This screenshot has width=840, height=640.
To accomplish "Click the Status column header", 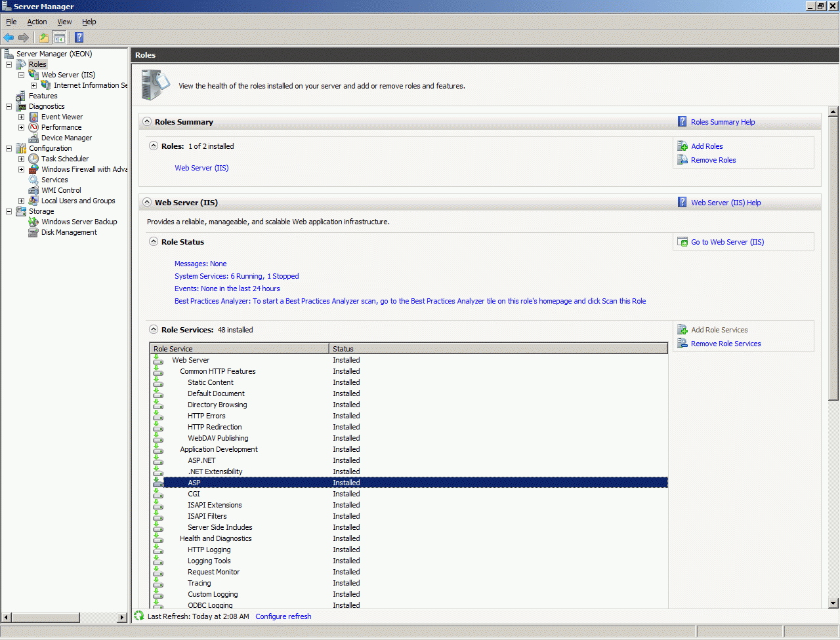I will [498, 349].
